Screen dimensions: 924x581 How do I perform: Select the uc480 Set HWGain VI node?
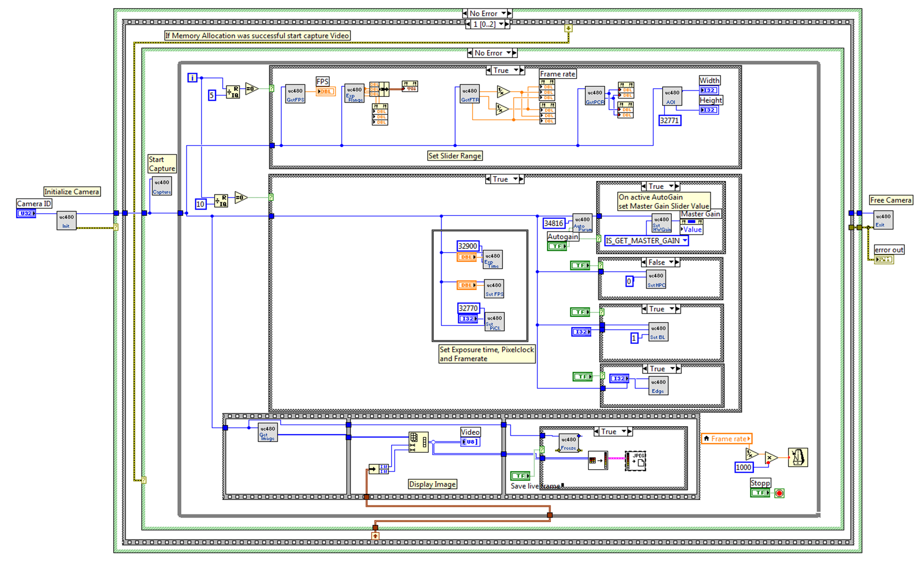pos(662,223)
